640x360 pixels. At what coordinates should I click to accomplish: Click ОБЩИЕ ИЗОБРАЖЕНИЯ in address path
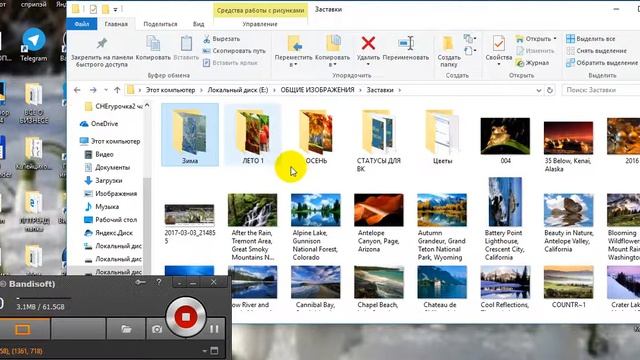click(x=317, y=90)
